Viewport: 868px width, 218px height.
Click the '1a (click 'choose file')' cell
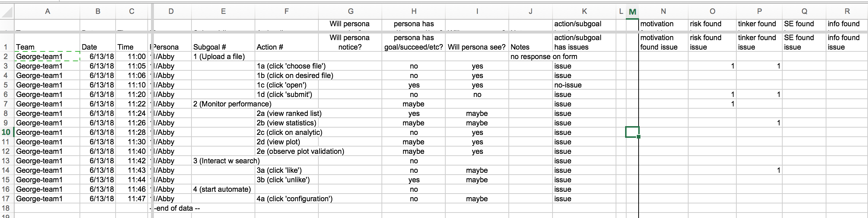[x=287, y=66]
